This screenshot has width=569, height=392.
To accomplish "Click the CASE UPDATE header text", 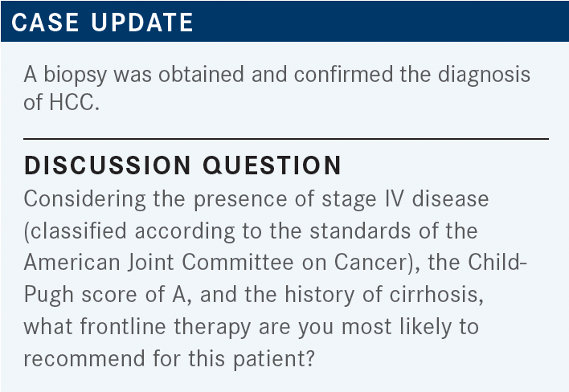I will 102,22.
